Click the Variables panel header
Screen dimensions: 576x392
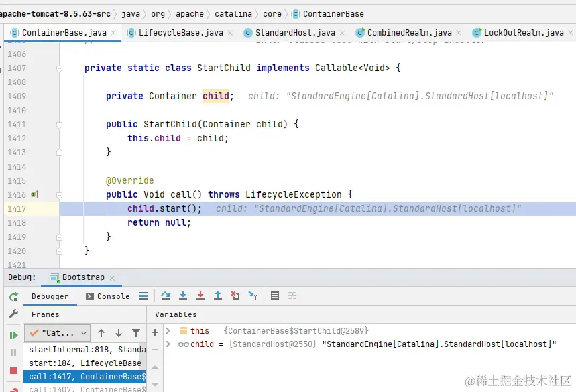point(176,314)
